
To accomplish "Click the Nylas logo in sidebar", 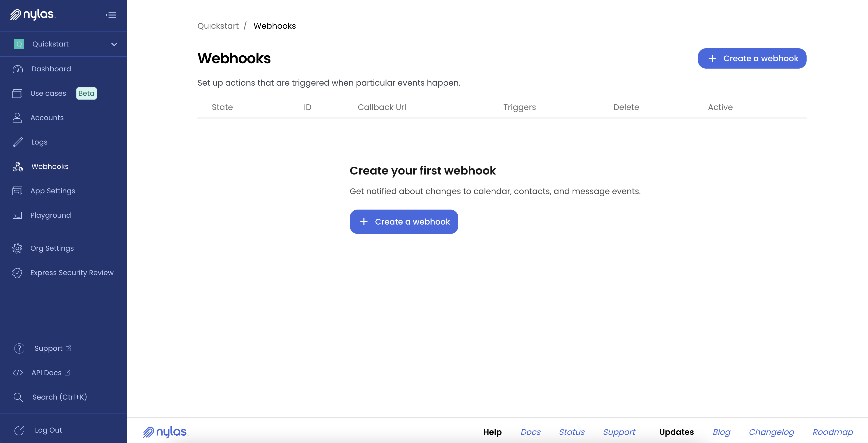I will coord(33,15).
